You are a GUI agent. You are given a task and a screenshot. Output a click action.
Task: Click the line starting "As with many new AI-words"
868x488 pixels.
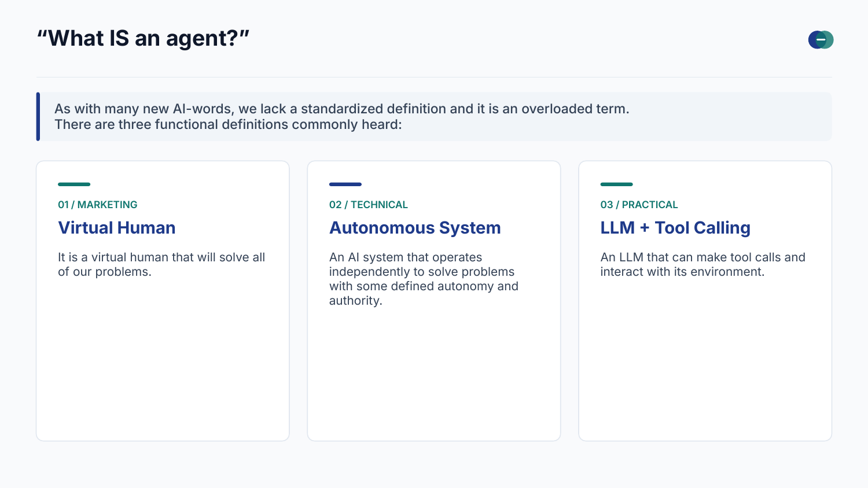coord(341,109)
